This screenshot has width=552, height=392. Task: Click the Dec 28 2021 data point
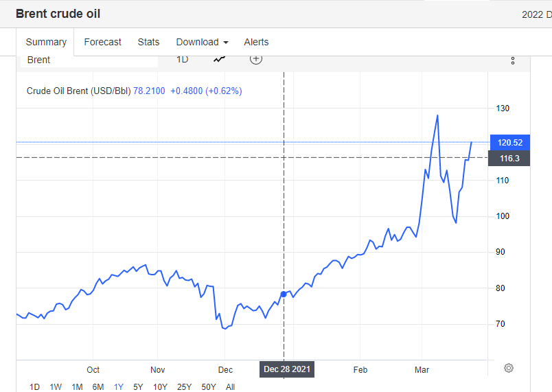pyautogui.click(x=284, y=294)
